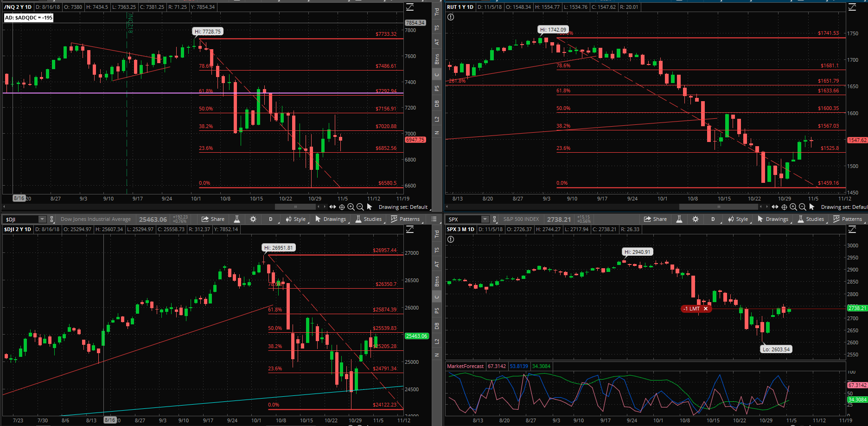The width and height of the screenshot is (868, 426).
Task: Toggle the C sidebar tab on the /NQ chart
Action: (x=437, y=75)
